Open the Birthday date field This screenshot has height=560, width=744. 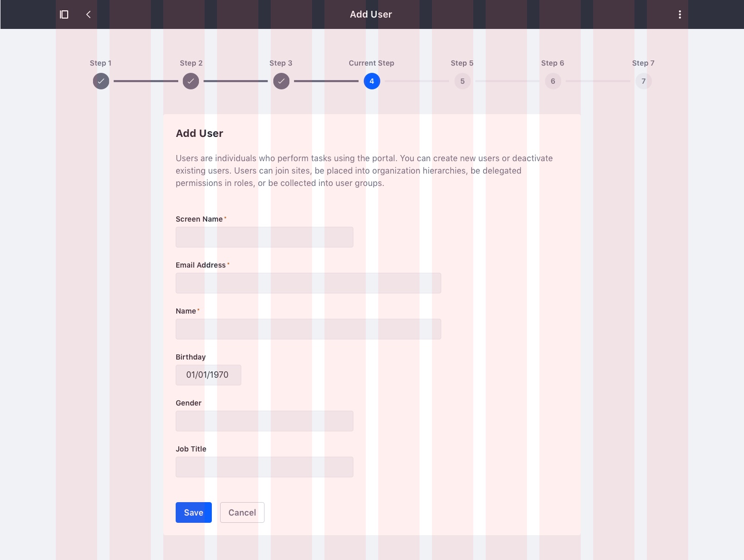pyautogui.click(x=208, y=375)
